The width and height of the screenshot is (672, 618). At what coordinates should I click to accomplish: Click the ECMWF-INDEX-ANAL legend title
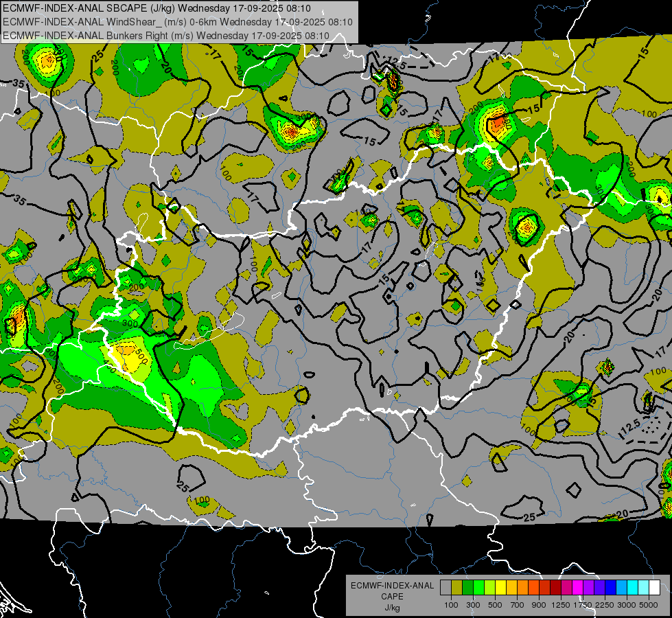point(392,586)
